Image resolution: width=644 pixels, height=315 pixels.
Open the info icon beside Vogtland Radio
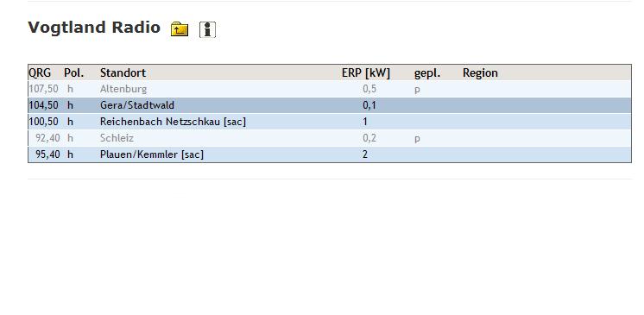[x=207, y=29]
